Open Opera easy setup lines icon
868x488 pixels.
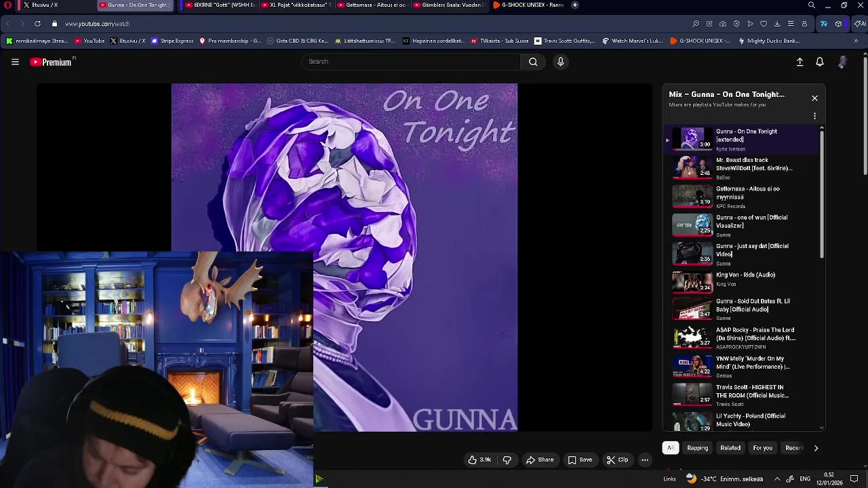pyautogui.click(x=791, y=24)
